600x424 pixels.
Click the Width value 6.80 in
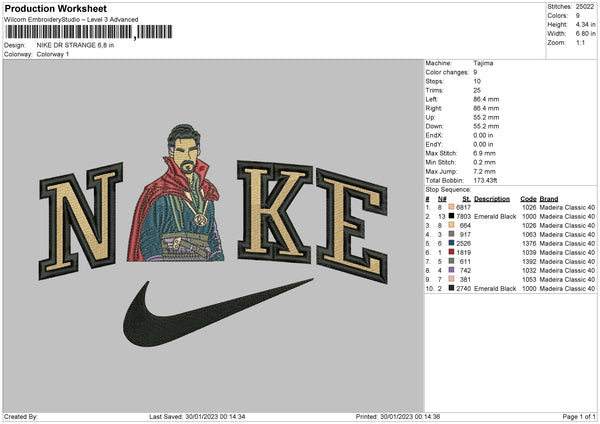click(x=585, y=34)
